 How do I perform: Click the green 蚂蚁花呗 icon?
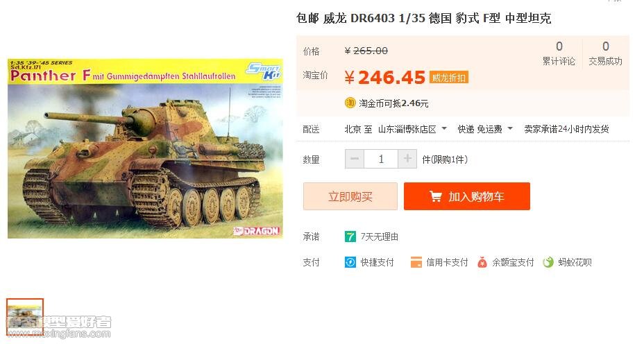548,262
